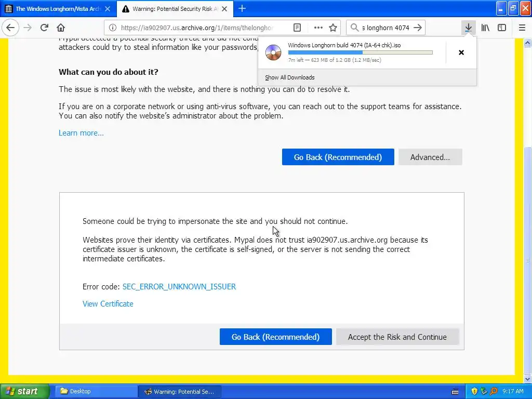Viewport: 532px width, 399px height.
Task: Click the network tray icon beside the shield
Action: click(x=484, y=391)
